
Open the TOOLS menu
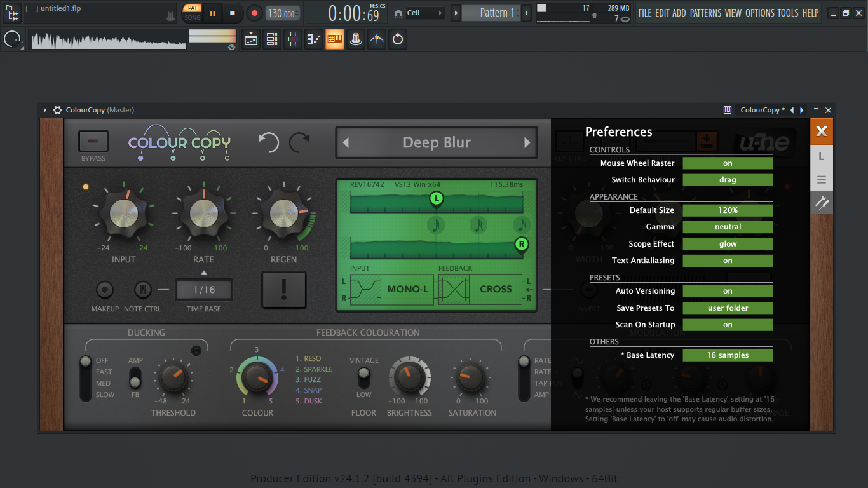[x=788, y=13]
